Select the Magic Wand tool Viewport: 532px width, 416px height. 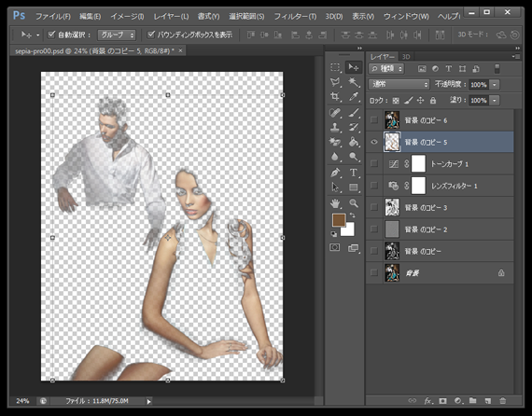pos(354,82)
